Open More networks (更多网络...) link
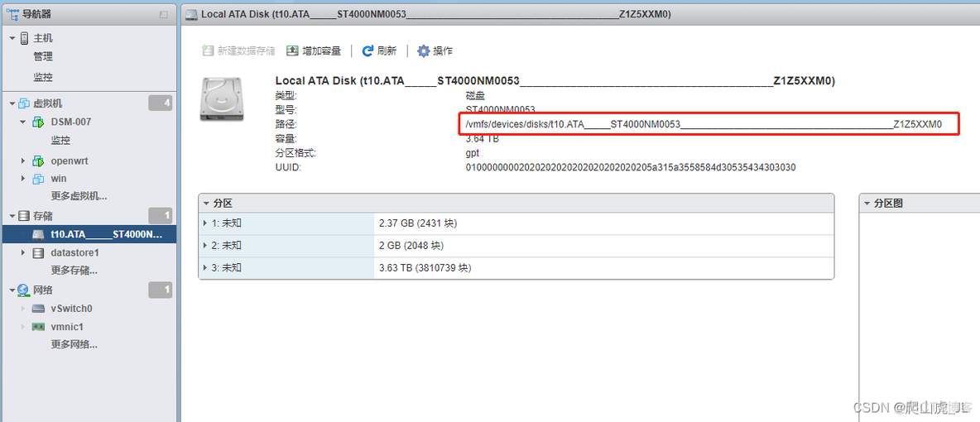 click(74, 344)
